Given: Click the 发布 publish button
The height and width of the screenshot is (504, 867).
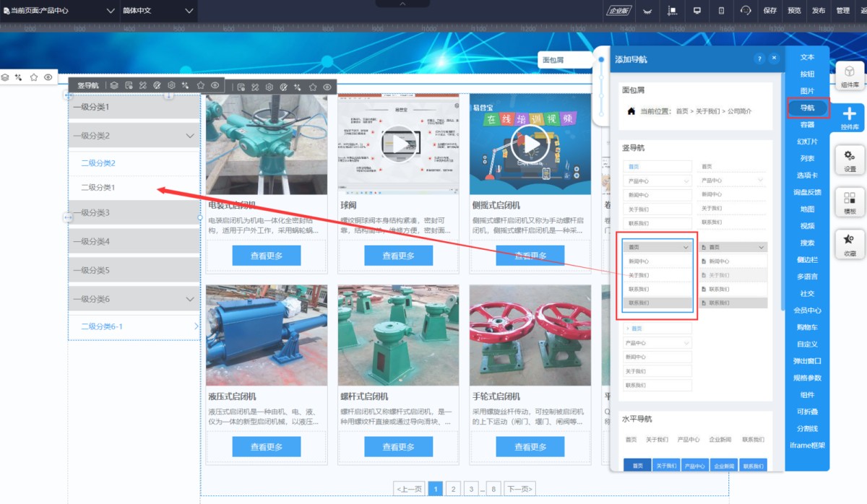Looking at the screenshot, I should tap(819, 11).
